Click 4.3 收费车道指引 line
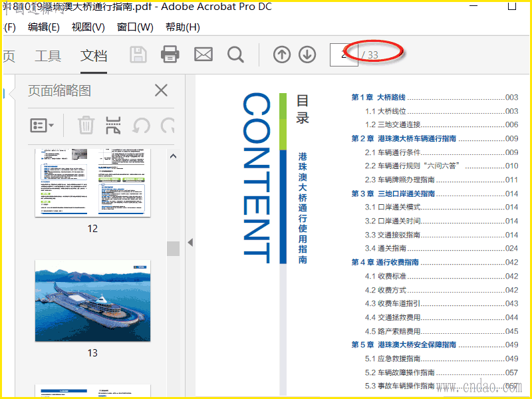This screenshot has height=399, width=532. [x=442, y=304]
